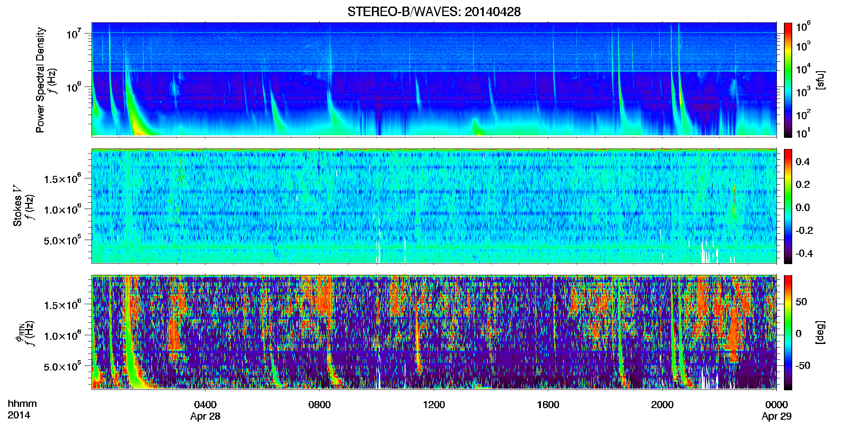Click the Power Spectral Density axis label

point(40,80)
